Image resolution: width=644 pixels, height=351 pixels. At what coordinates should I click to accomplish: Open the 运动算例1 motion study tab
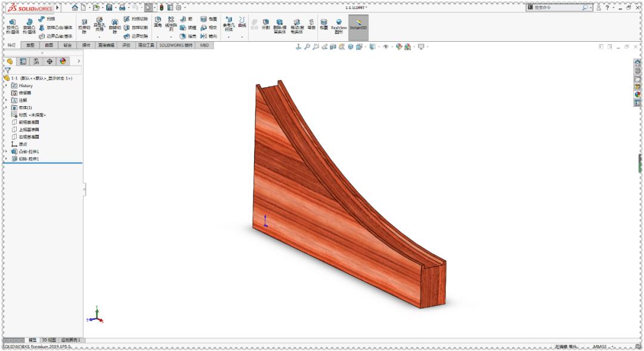tap(70, 340)
